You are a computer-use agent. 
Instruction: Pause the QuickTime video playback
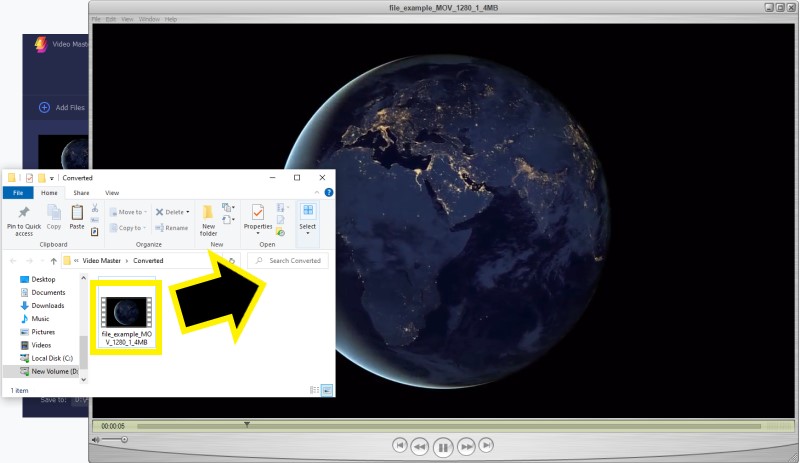(443, 448)
